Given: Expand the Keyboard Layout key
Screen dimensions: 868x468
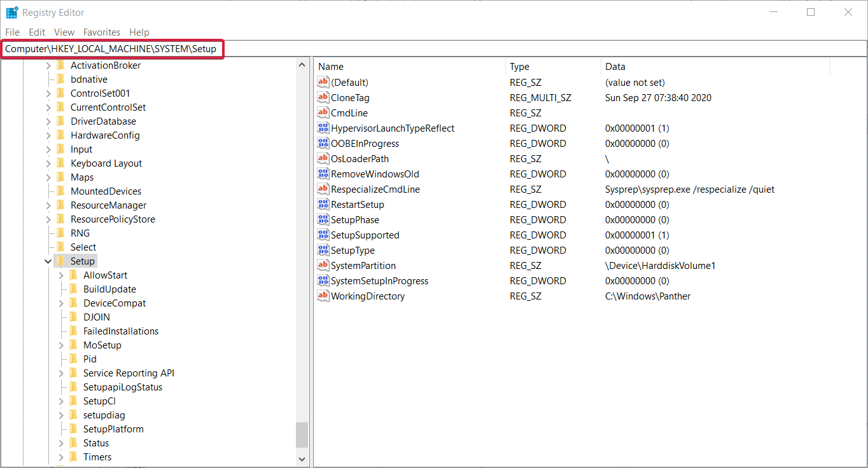Looking at the screenshot, I should click(48, 163).
